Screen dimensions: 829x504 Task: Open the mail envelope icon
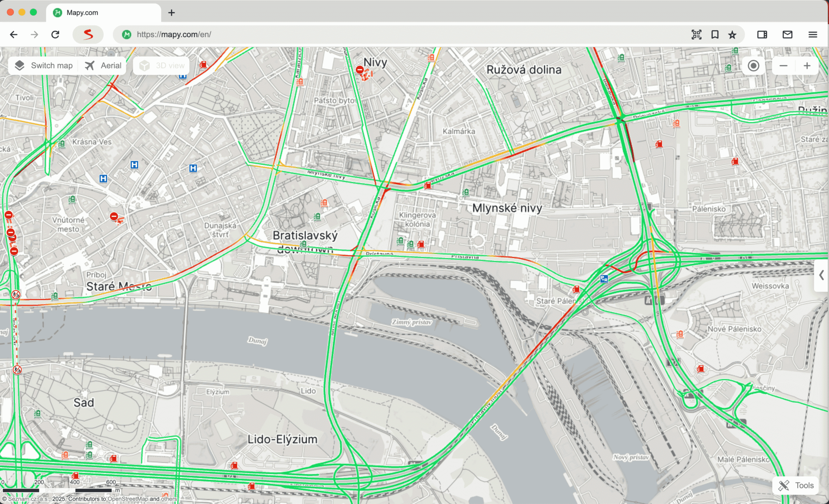tap(787, 34)
